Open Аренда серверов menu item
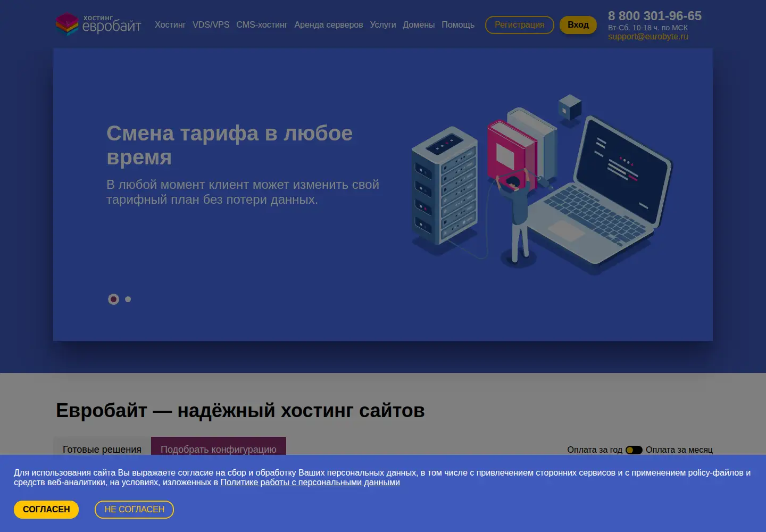The height and width of the screenshot is (532, 766). pyautogui.click(x=329, y=25)
